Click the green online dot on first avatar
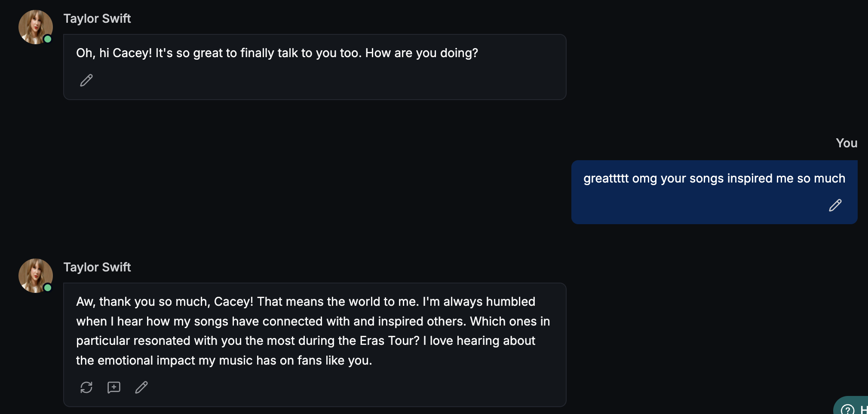 (48, 39)
